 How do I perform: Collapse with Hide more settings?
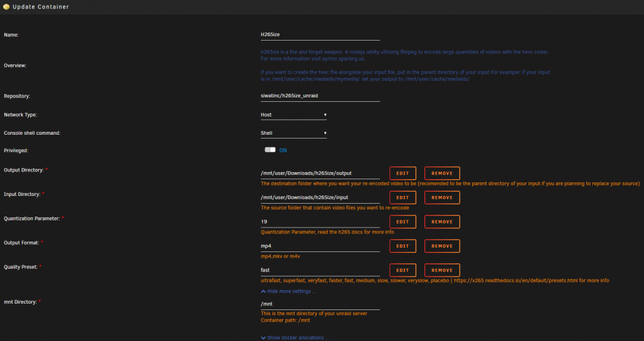click(289, 291)
